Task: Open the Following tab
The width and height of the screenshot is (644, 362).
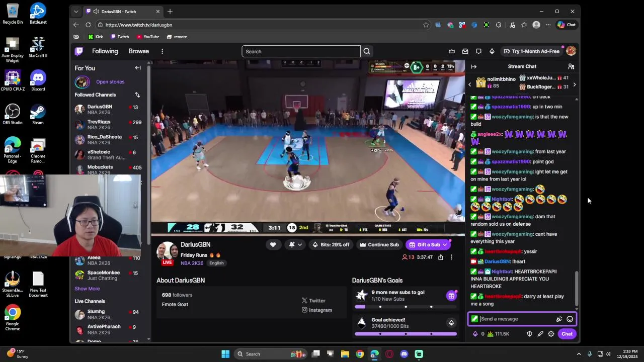Action: point(105,51)
